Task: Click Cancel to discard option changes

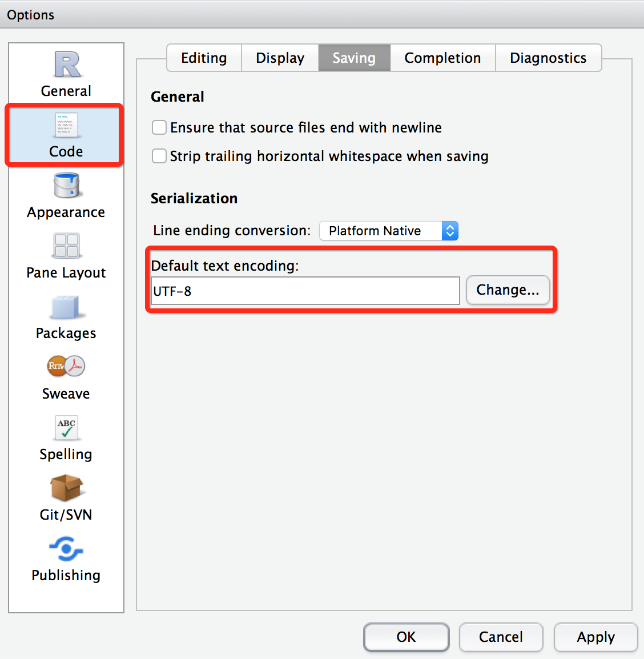Action: [x=501, y=637]
